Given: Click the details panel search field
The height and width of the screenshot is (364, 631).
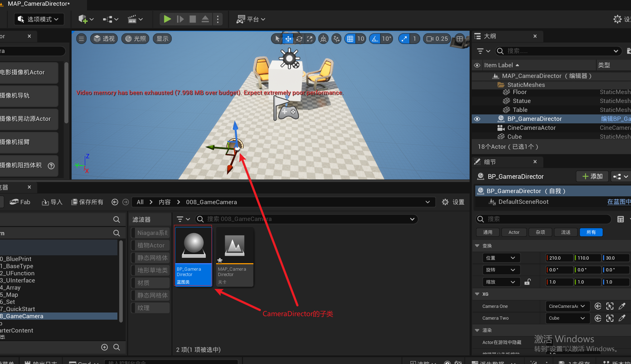Looking at the screenshot, I should point(543,219).
